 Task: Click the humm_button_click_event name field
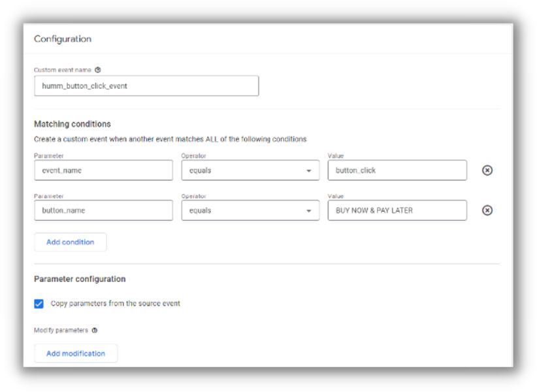(x=146, y=86)
